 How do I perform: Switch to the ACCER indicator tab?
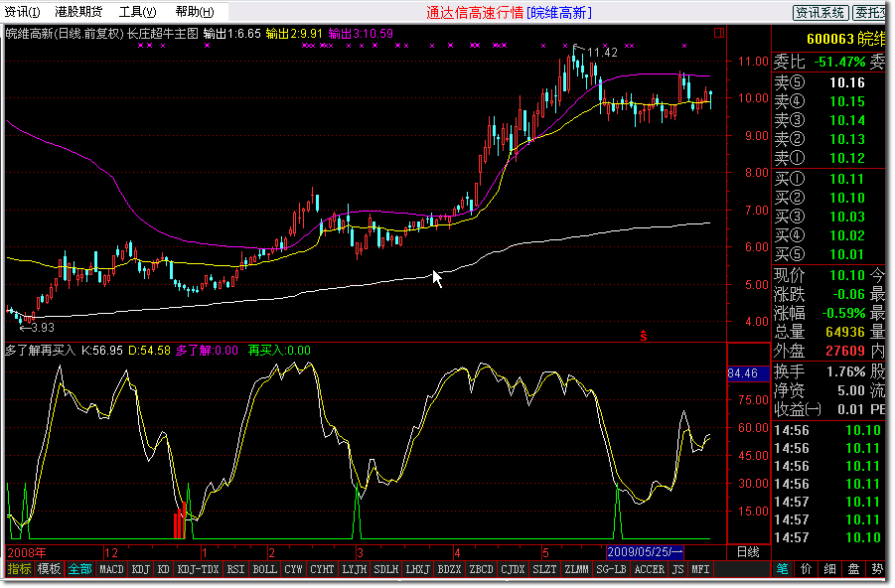click(x=649, y=569)
